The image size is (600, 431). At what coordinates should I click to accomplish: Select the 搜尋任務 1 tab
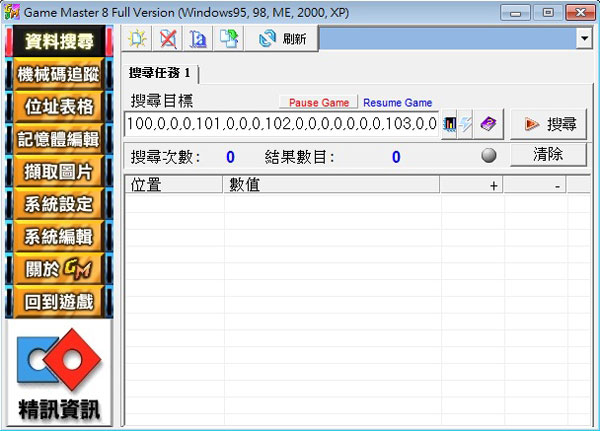coord(160,73)
